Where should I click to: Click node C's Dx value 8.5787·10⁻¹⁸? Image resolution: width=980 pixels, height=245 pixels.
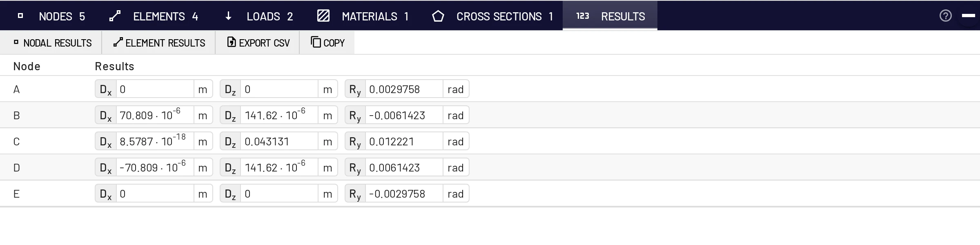click(x=155, y=141)
